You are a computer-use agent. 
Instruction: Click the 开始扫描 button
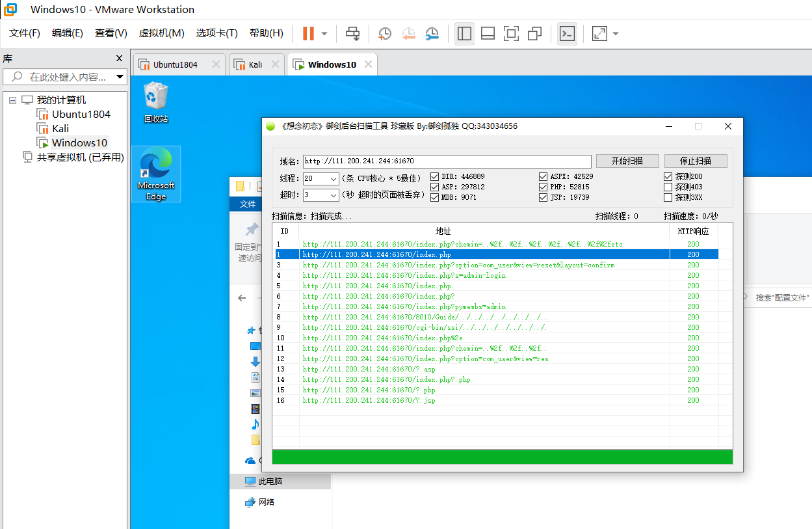(627, 161)
